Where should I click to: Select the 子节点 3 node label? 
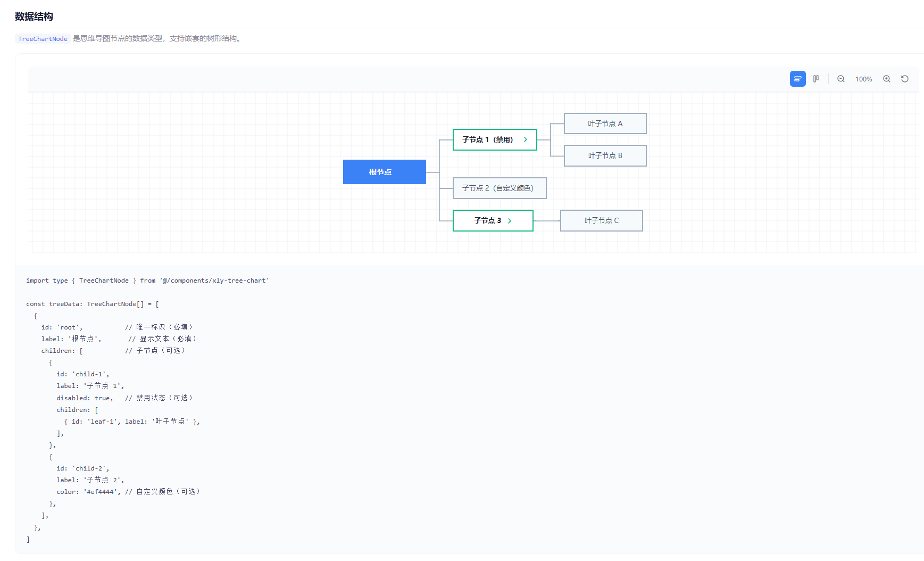coord(487,220)
